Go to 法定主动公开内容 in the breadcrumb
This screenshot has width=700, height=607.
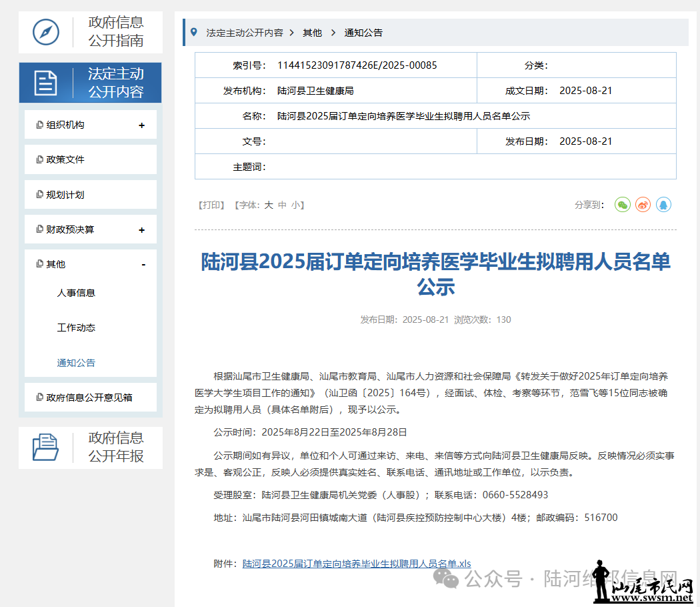[245, 33]
